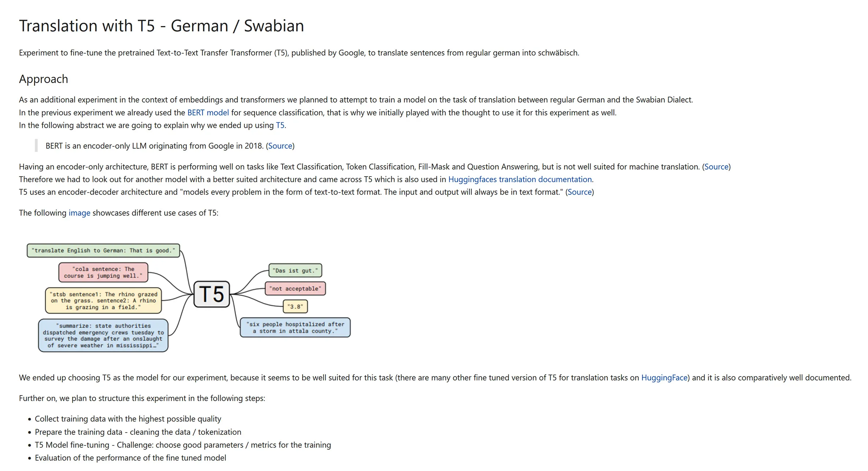Click the yellow "stsb sentence1" input box

103,301
